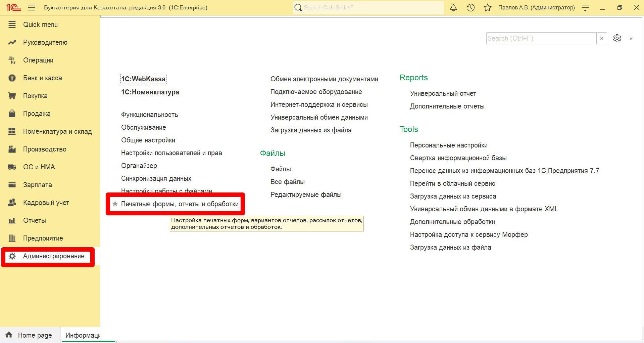Toggle favorite star beside Печатные формы

[115, 204]
